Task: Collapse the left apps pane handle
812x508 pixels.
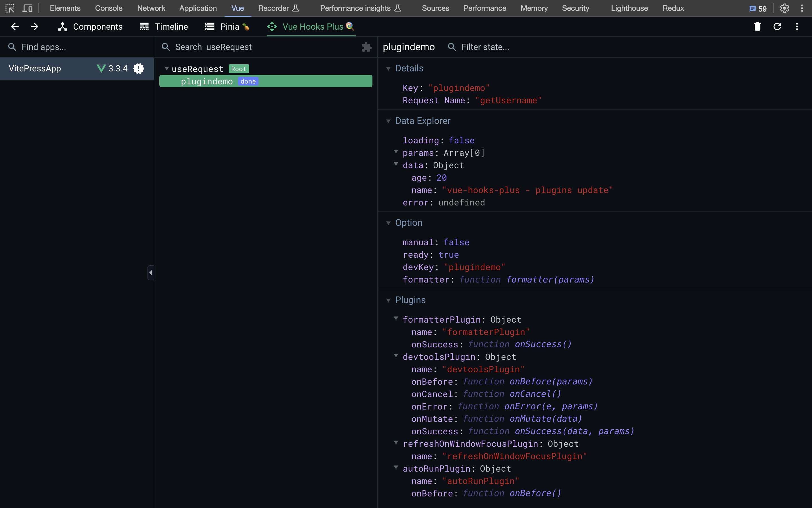Action: [x=151, y=272]
